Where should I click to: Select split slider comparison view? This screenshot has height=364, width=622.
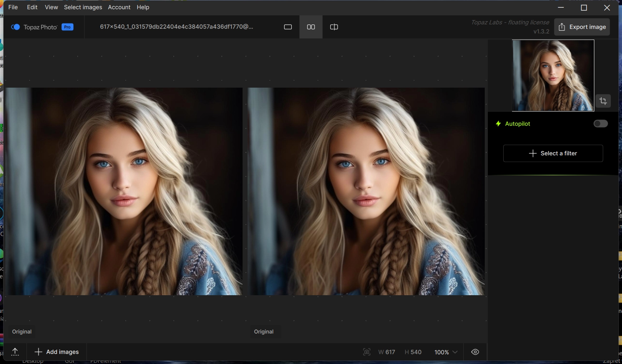click(x=334, y=27)
